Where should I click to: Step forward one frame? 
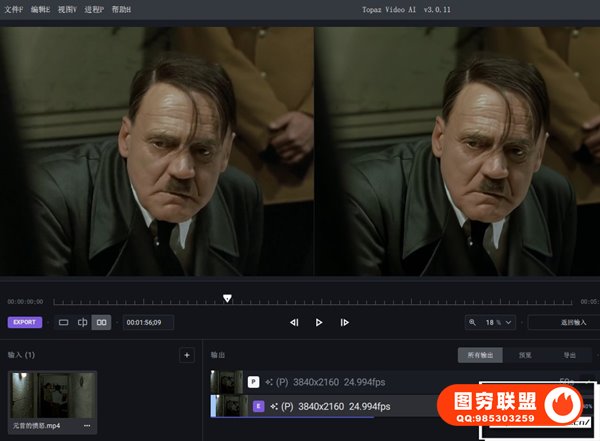tap(344, 323)
